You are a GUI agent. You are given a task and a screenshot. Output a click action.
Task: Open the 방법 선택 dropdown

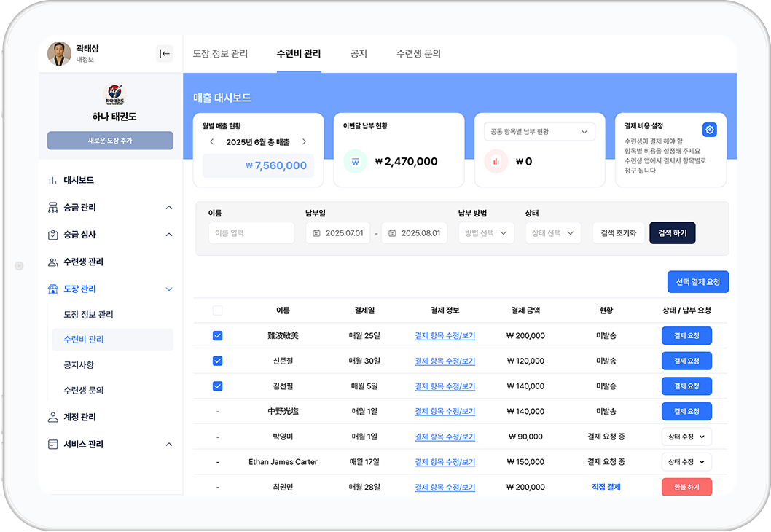(486, 233)
